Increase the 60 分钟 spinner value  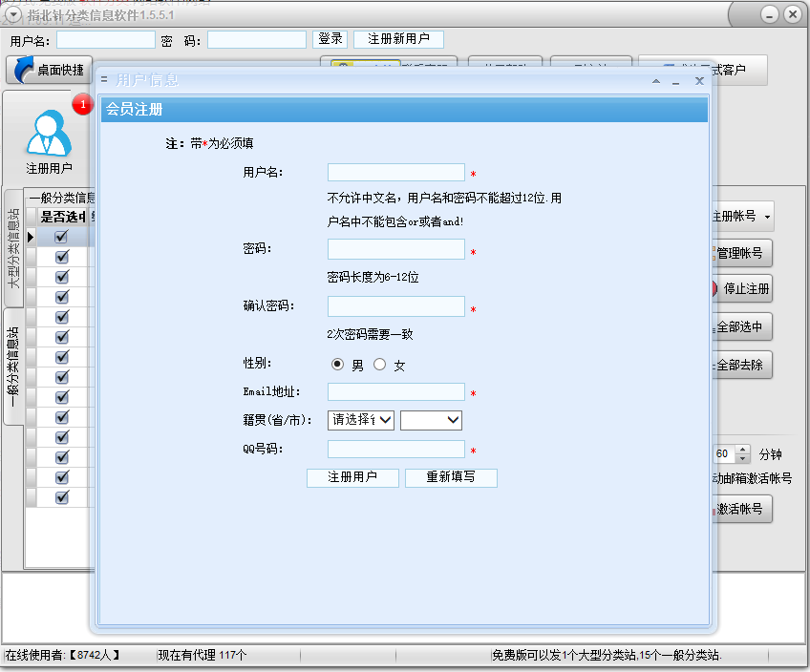[742, 450]
